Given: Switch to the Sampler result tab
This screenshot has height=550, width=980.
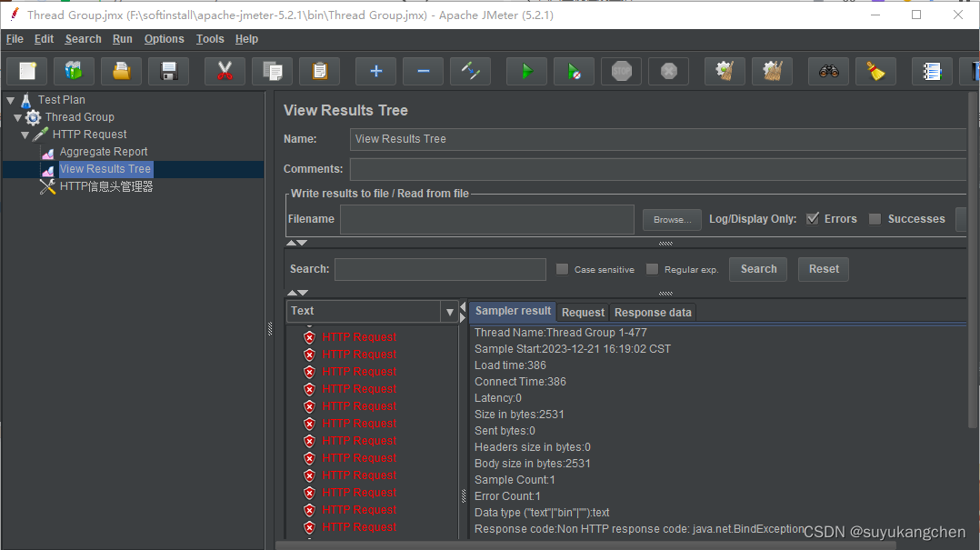Looking at the screenshot, I should [513, 311].
